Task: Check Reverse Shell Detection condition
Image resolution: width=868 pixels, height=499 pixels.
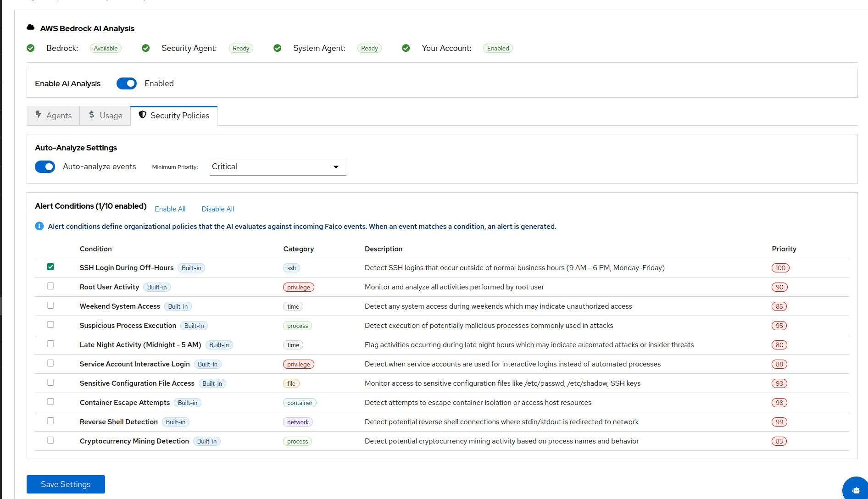Action: tap(50, 421)
